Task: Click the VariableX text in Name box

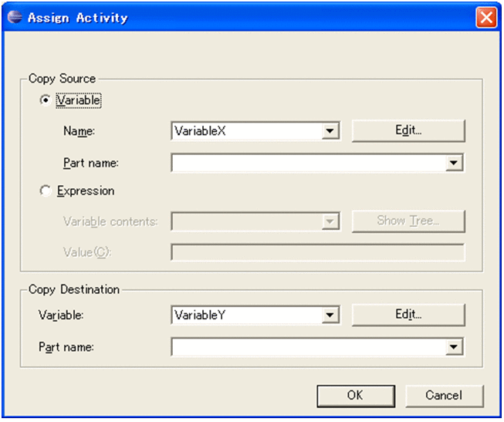Action: (200, 131)
